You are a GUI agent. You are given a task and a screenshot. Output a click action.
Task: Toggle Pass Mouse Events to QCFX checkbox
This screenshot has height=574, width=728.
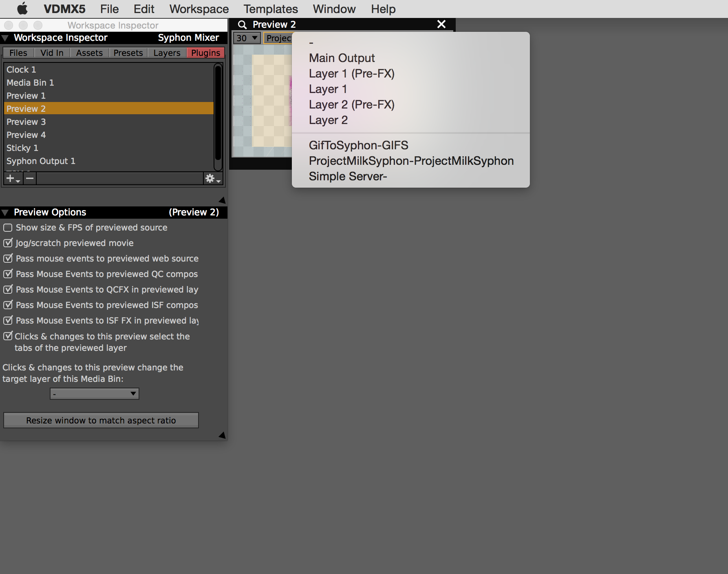pos(8,289)
